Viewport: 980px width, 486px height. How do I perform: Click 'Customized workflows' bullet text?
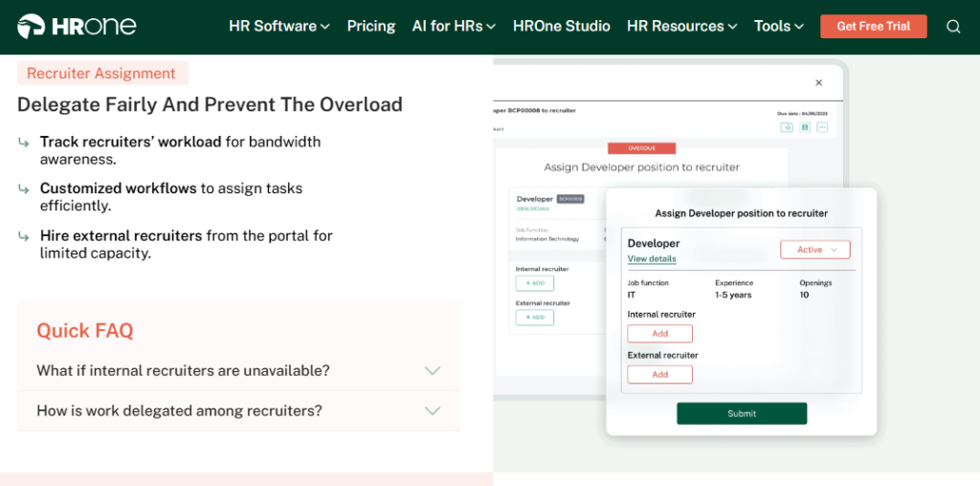[x=118, y=188]
